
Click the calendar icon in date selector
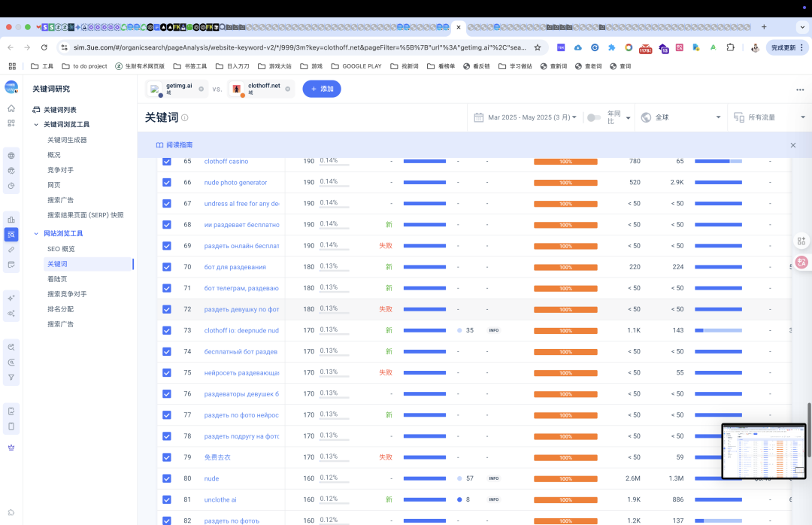pos(479,117)
